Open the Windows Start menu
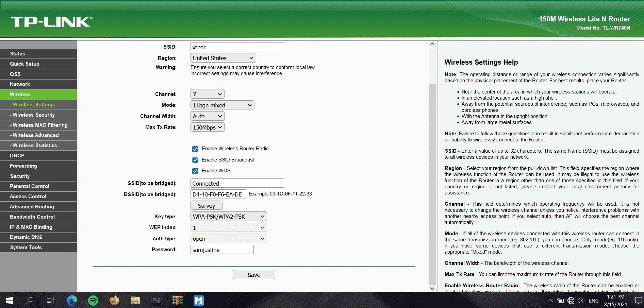The image size is (644, 308). click(10, 300)
